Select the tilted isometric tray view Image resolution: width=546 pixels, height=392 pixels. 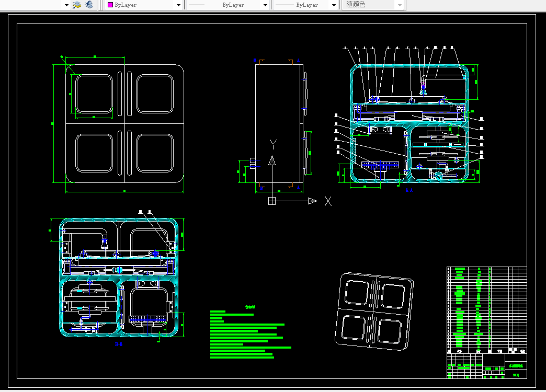(x=374, y=311)
